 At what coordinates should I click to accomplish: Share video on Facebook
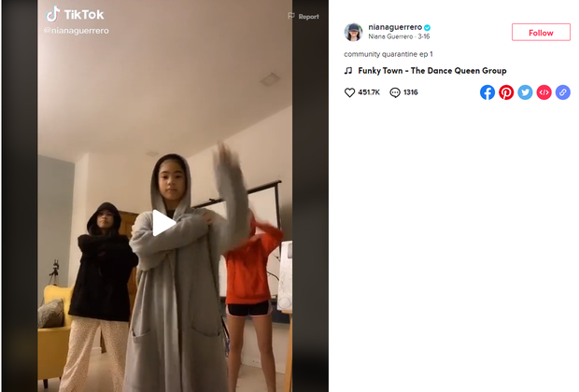click(487, 92)
